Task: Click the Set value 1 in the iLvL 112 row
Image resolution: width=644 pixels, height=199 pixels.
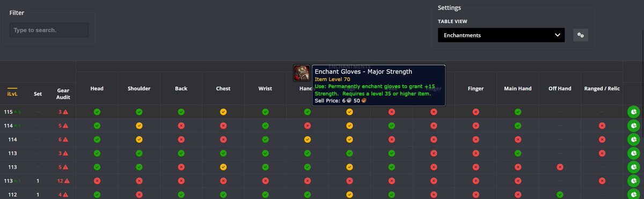Action: click(38, 194)
